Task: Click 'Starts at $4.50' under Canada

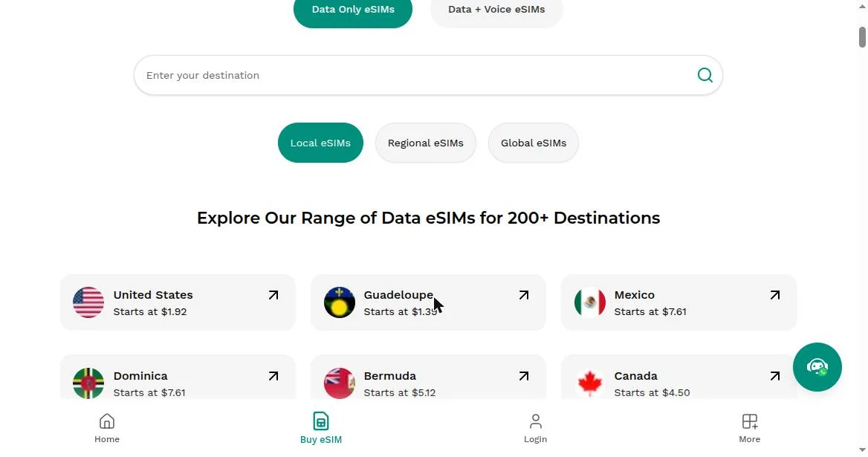Action: (x=652, y=392)
